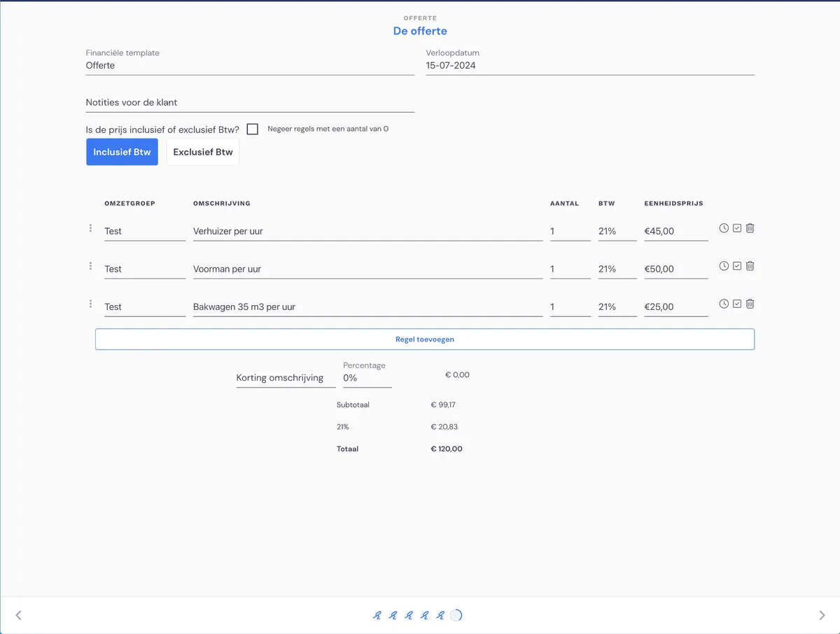
Task: Delete the Bakwagen 35 m3 per uur line
Action: click(750, 304)
